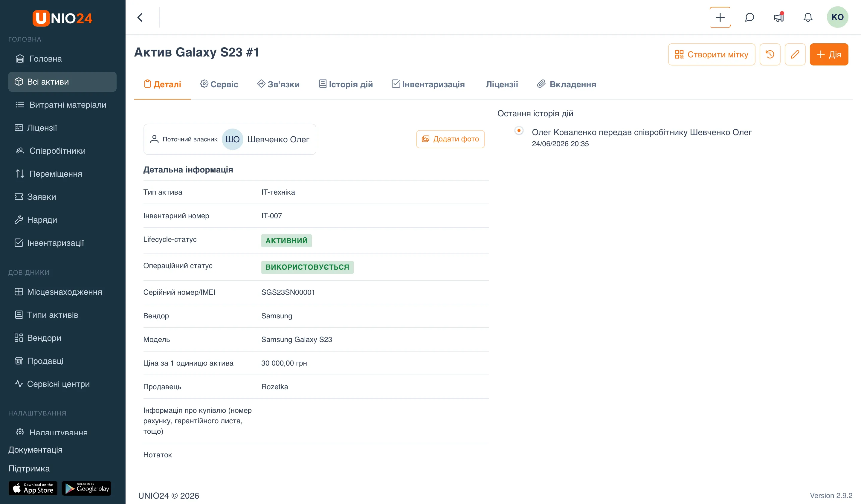Click the list icon beside 'Витратні матеріали'
This screenshot has width=861, height=504.
coord(20,105)
